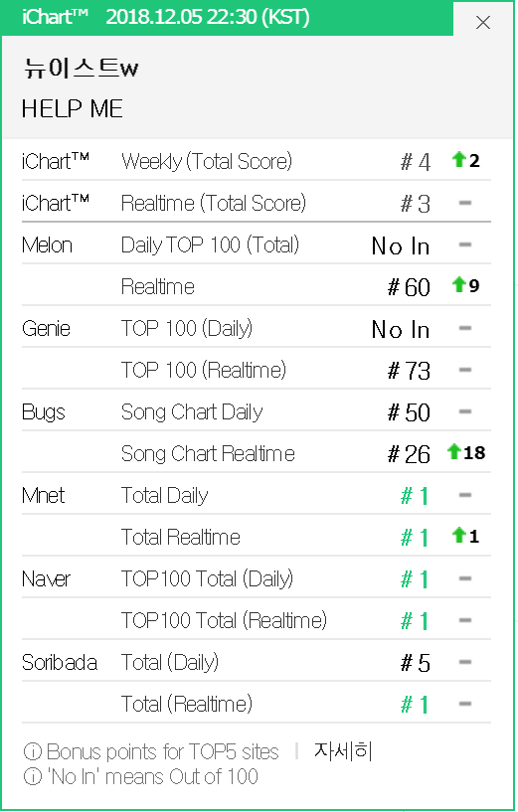
Task: Click the info icon before Bonus points note
Action: (33, 751)
